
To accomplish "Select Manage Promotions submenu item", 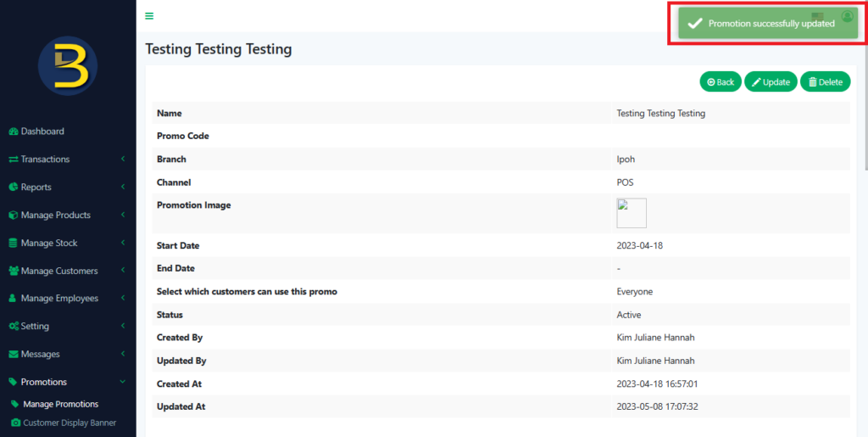I will click(60, 404).
